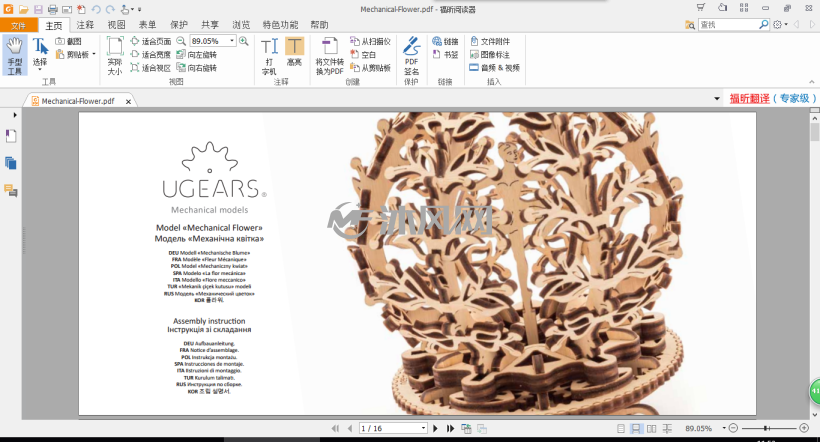
Task: Undo last action in quick toolbar
Action: pyautogui.click(x=96, y=9)
